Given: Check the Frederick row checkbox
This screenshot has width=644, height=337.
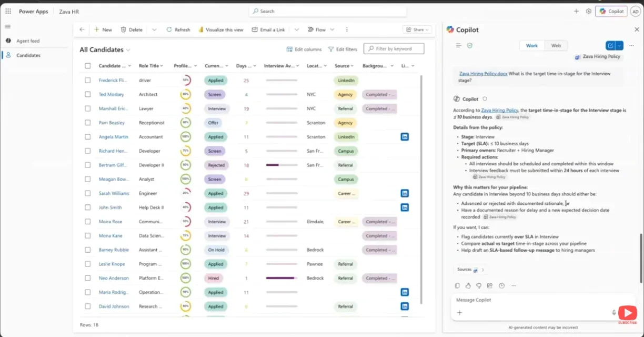Looking at the screenshot, I should point(87,80).
